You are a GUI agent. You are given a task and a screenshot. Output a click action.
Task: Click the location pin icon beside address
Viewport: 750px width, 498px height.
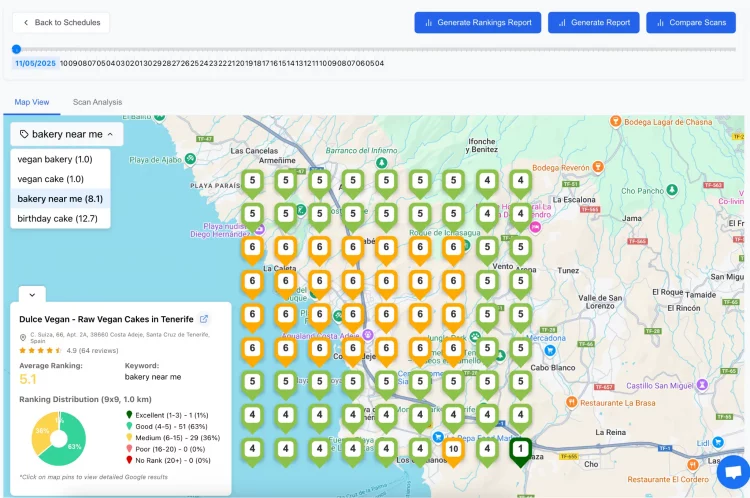click(22, 338)
